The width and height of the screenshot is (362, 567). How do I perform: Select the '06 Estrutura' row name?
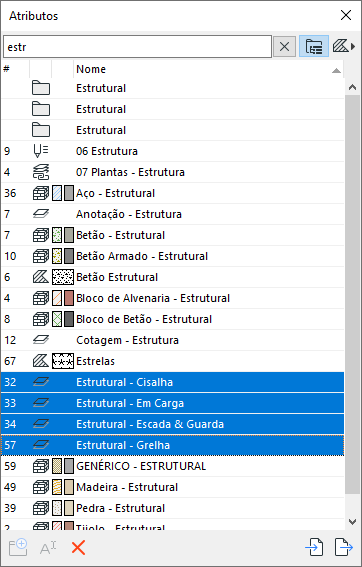coord(107,151)
